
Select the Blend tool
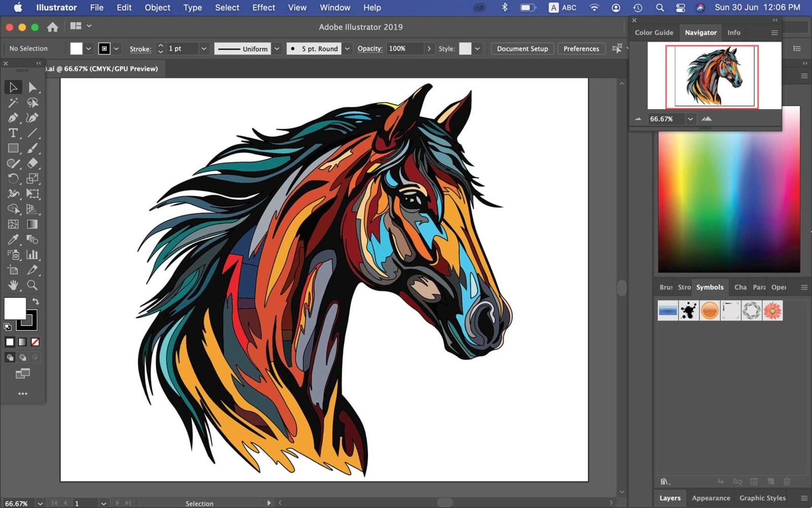[x=32, y=240]
